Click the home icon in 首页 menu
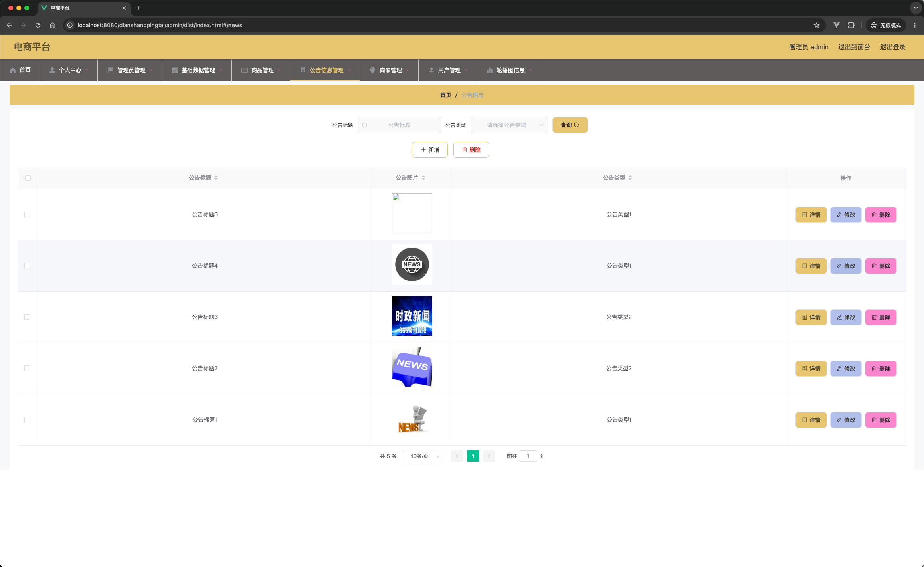Image resolution: width=924 pixels, height=567 pixels. point(13,70)
